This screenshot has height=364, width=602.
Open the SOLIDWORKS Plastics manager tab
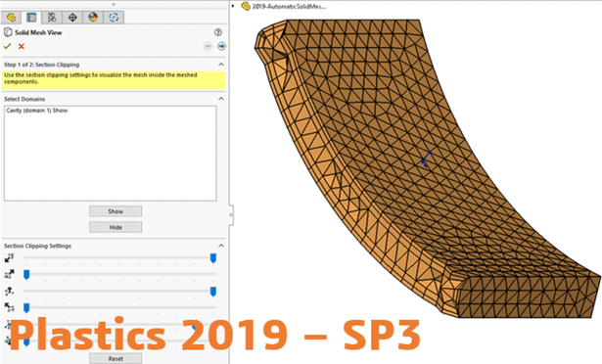click(x=114, y=18)
